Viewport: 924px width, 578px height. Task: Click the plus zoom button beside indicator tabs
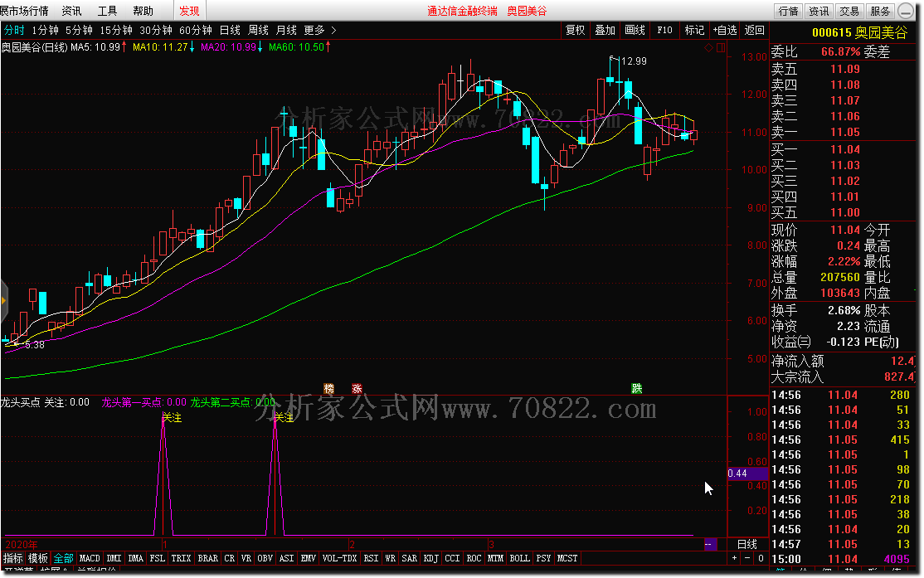click(x=734, y=558)
